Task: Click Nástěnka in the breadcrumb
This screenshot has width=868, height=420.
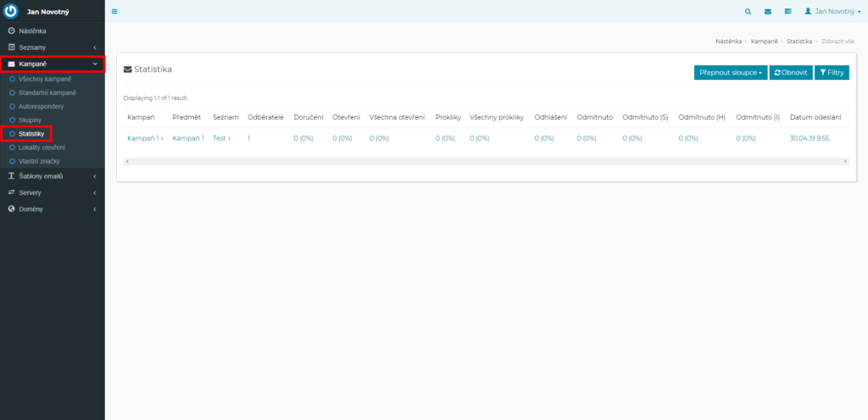Action: click(x=728, y=42)
